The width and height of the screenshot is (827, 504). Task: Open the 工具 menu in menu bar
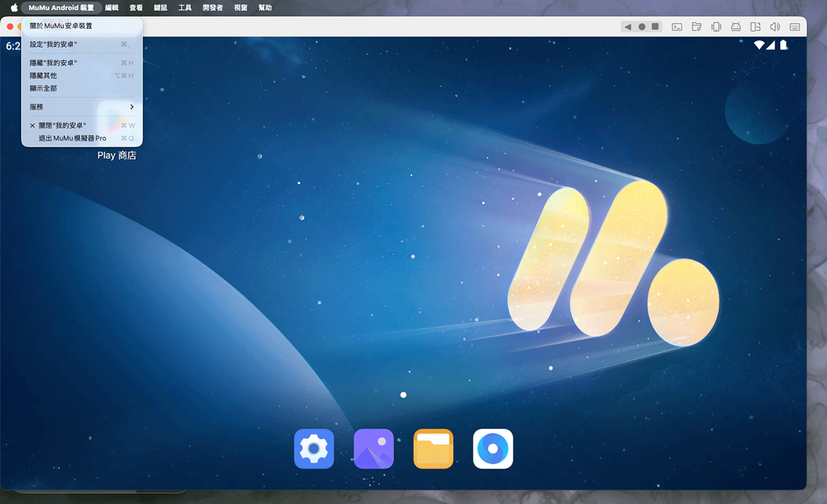point(185,8)
